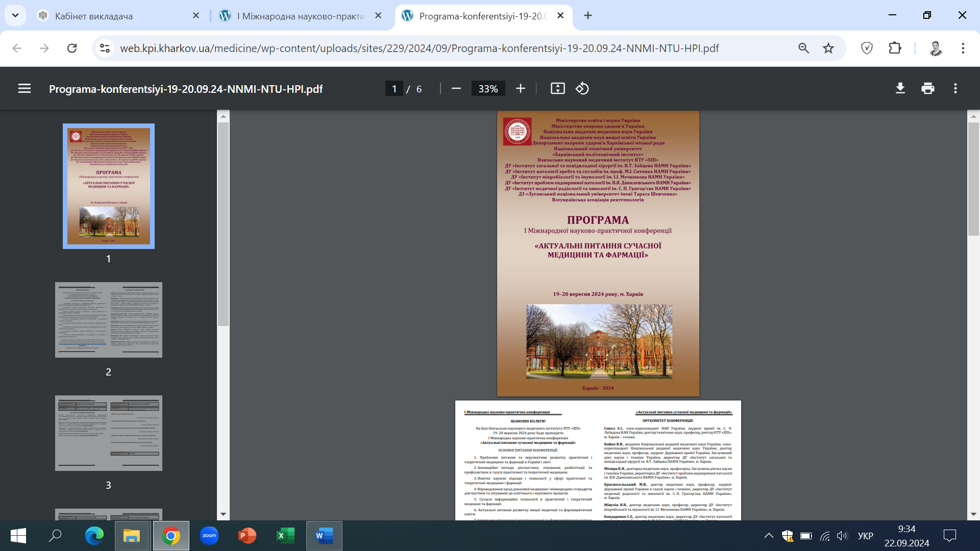Open the browser extensions puzzle icon
The height and width of the screenshot is (551, 980).
pos(895,48)
